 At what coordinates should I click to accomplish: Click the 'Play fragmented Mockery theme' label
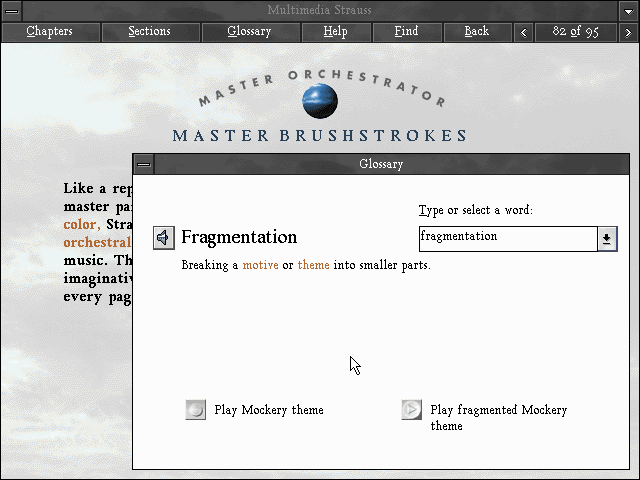(498, 418)
